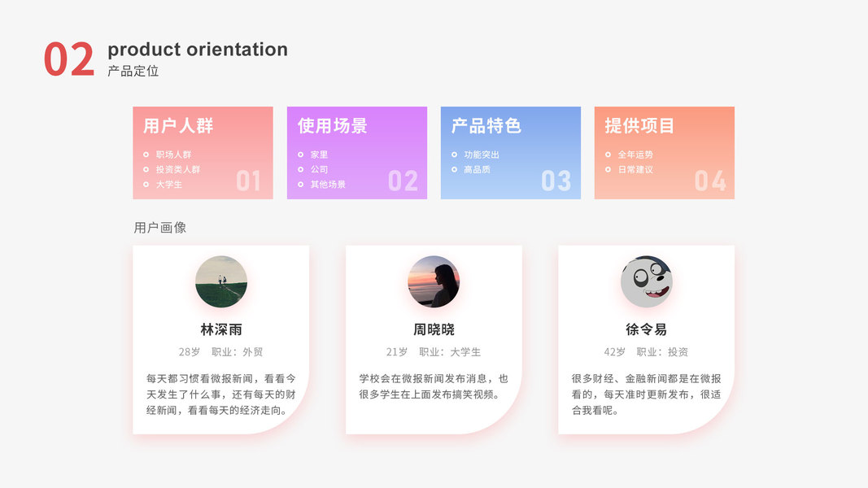Click 周晓晓's quote about 学校 news
The image size is (868, 488).
pos(434,386)
